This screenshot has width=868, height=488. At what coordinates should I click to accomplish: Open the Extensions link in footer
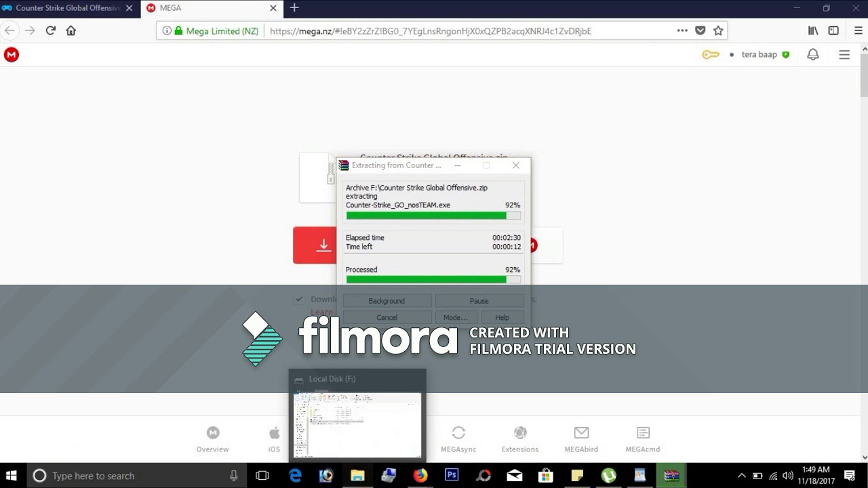click(x=520, y=439)
